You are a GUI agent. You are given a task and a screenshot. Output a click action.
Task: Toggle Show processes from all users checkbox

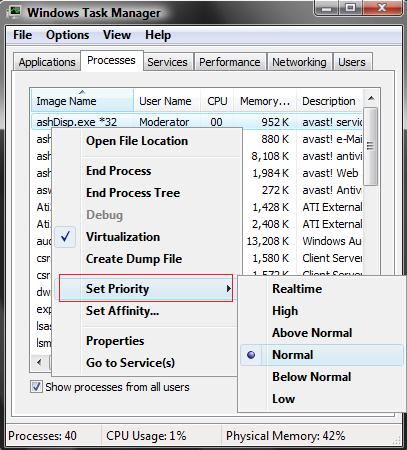[36, 387]
